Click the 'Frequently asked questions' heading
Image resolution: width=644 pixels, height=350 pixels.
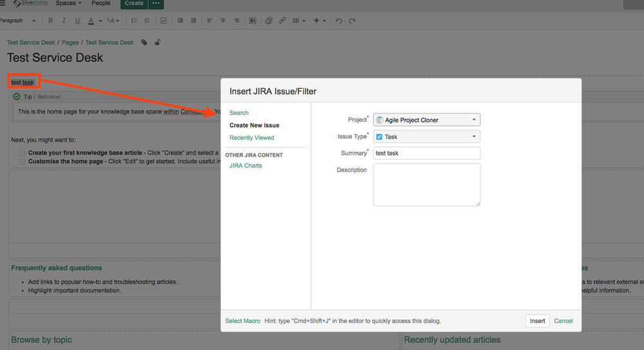pos(56,268)
